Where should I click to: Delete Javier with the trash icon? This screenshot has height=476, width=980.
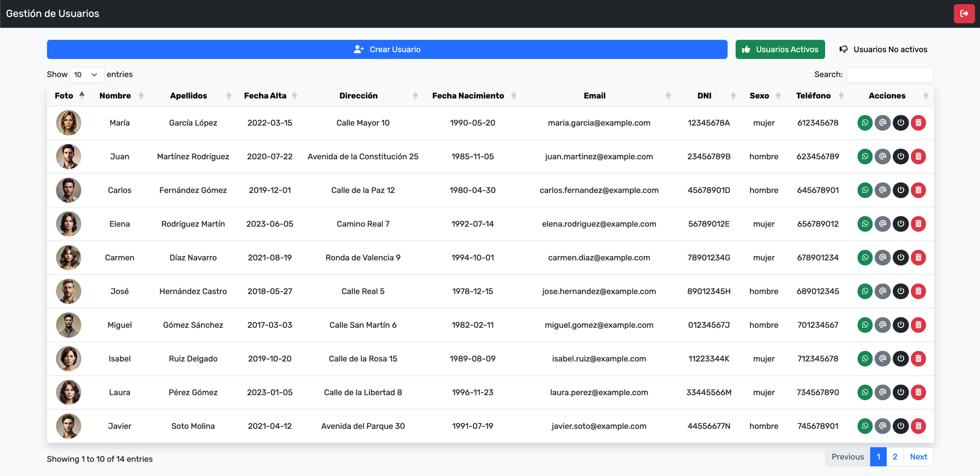918,426
